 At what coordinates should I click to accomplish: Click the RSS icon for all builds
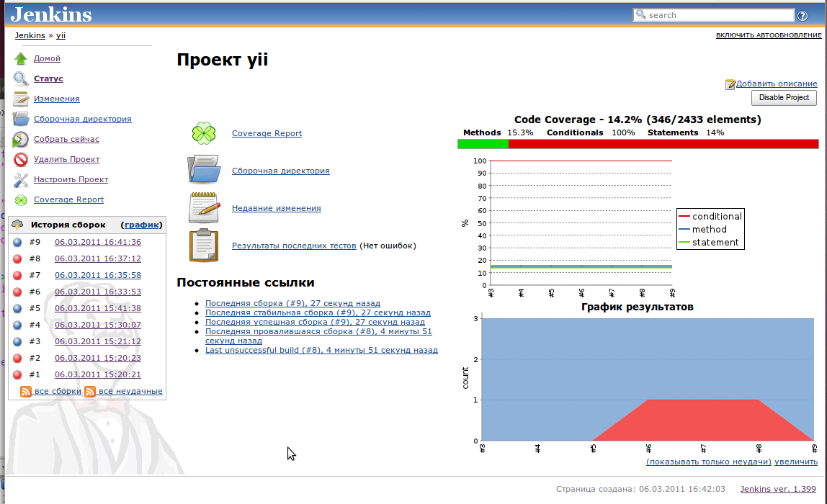26,391
